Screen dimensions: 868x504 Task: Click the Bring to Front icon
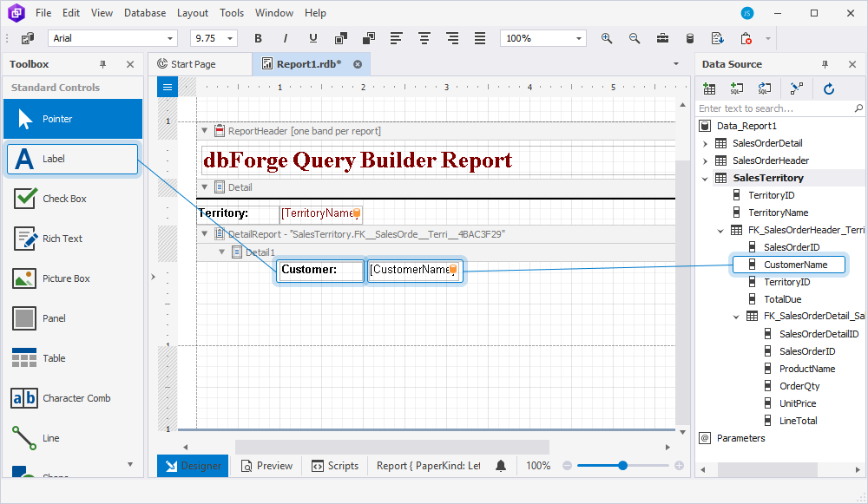(x=341, y=38)
